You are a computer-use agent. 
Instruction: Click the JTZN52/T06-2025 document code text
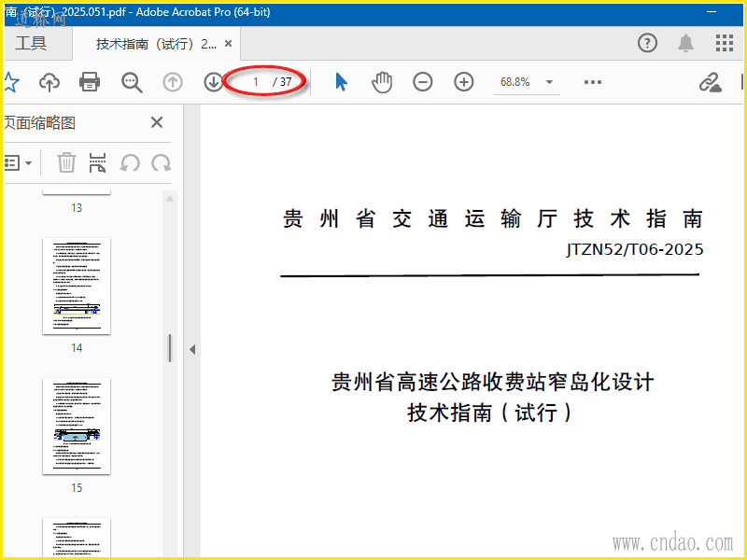(635, 249)
